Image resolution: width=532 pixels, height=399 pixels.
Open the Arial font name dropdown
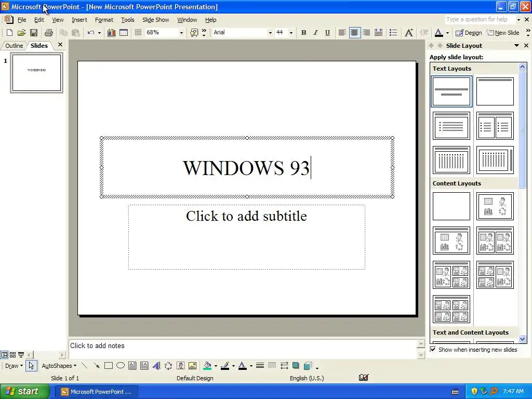(270, 33)
